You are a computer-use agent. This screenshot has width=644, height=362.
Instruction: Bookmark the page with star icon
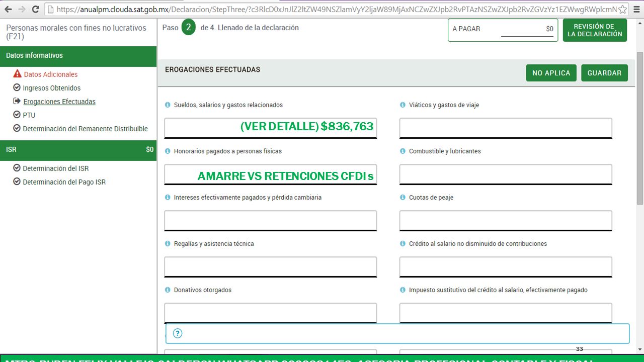point(622,10)
